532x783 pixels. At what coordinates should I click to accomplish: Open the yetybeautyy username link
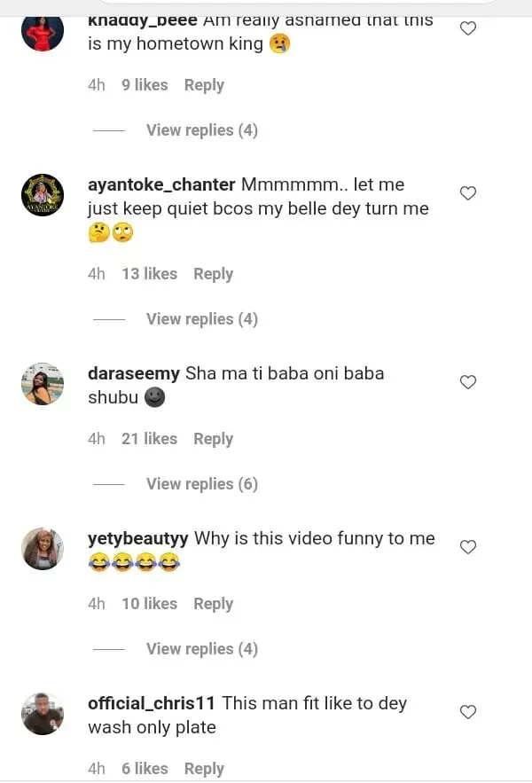point(138,538)
